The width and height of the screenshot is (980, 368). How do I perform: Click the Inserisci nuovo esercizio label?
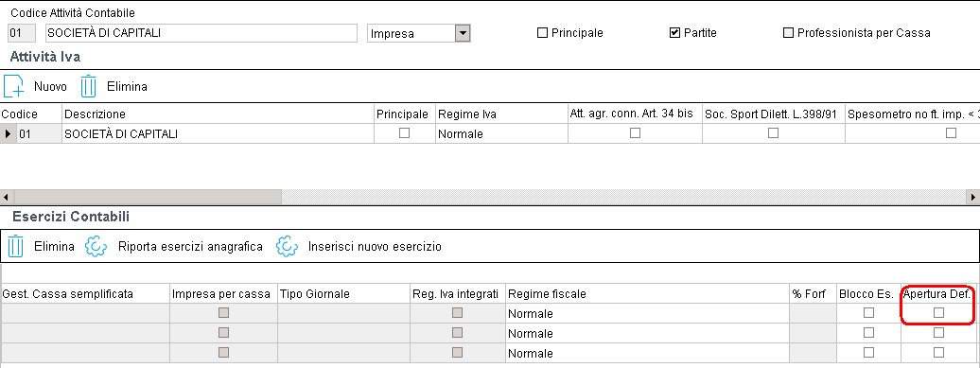click(375, 247)
